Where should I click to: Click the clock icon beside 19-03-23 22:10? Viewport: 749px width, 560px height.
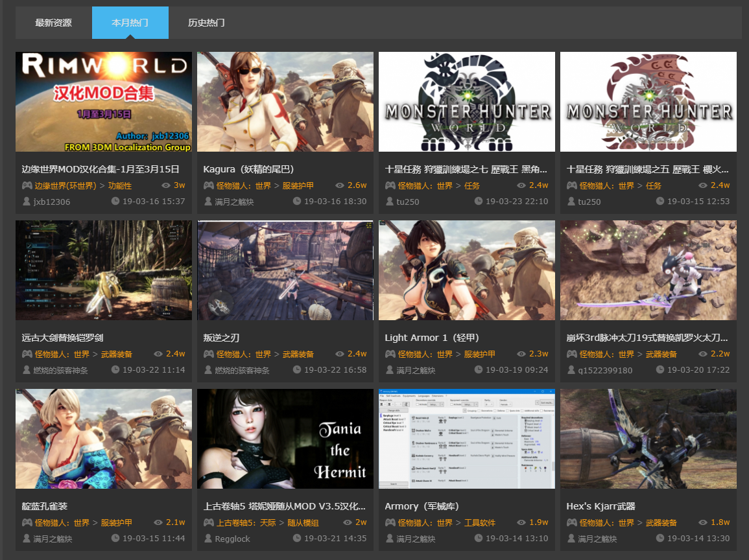click(479, 202)
